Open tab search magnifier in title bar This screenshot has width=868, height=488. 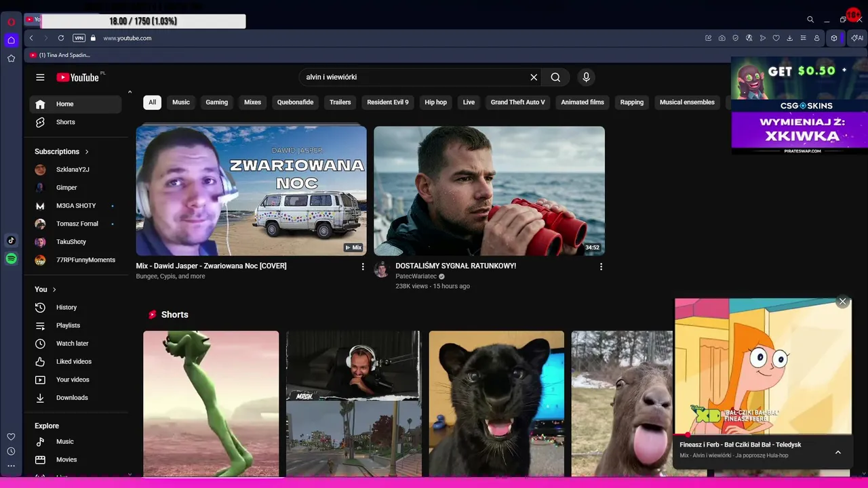[x=810, y=20]
